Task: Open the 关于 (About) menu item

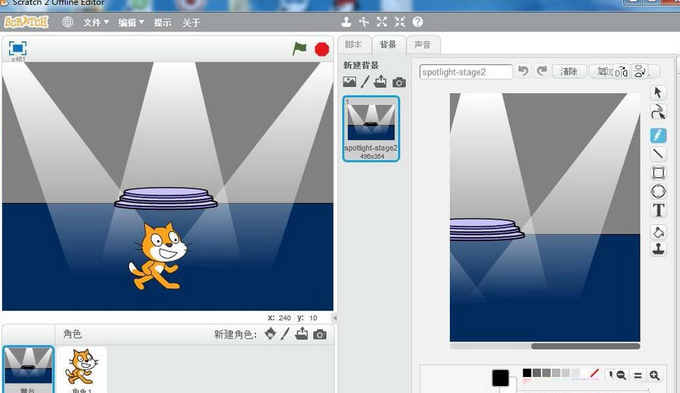Action: tap(191, 23)
